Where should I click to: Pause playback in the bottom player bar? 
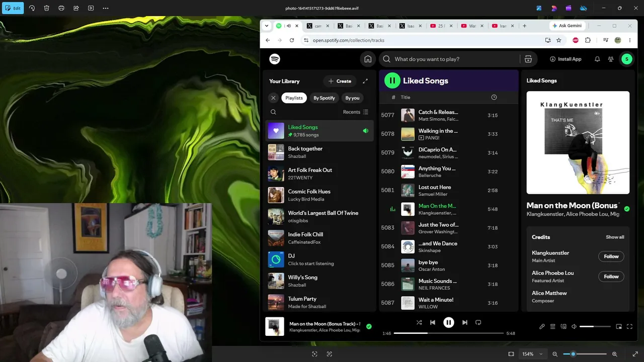[x=449, y=323]
